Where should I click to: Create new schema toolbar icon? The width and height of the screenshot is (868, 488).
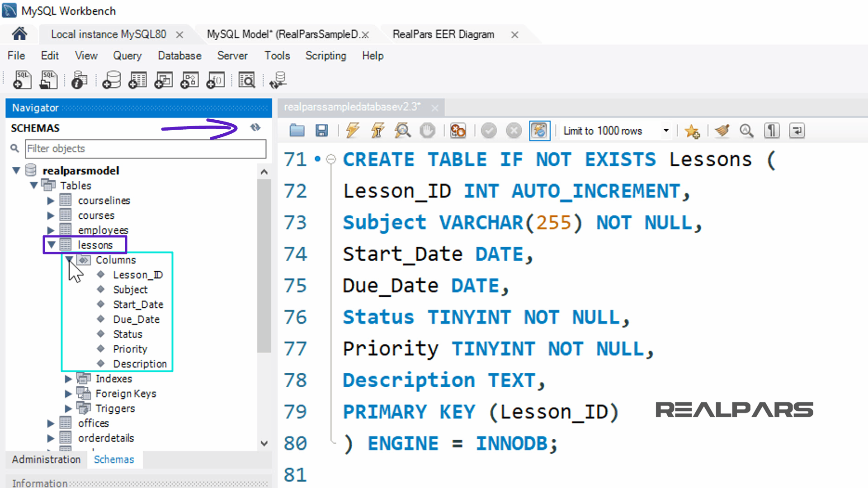pos(112,80)
